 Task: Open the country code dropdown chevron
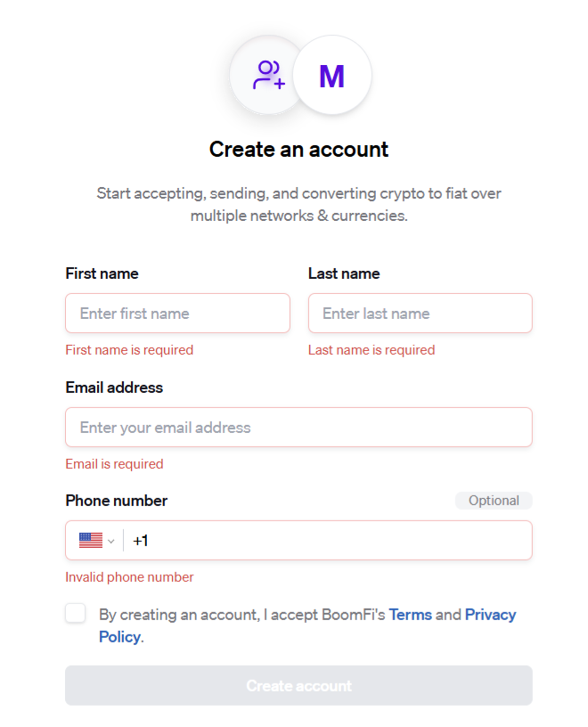tap(110, 541)
